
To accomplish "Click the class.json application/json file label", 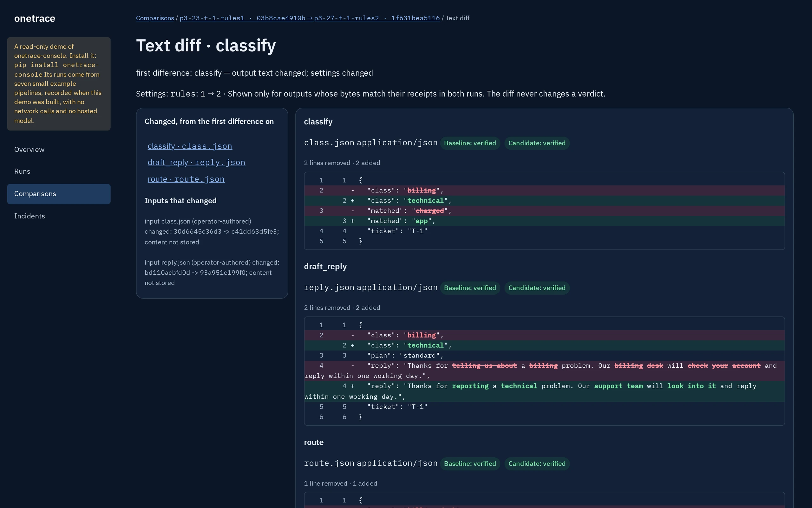I will [x=370, y=143].
